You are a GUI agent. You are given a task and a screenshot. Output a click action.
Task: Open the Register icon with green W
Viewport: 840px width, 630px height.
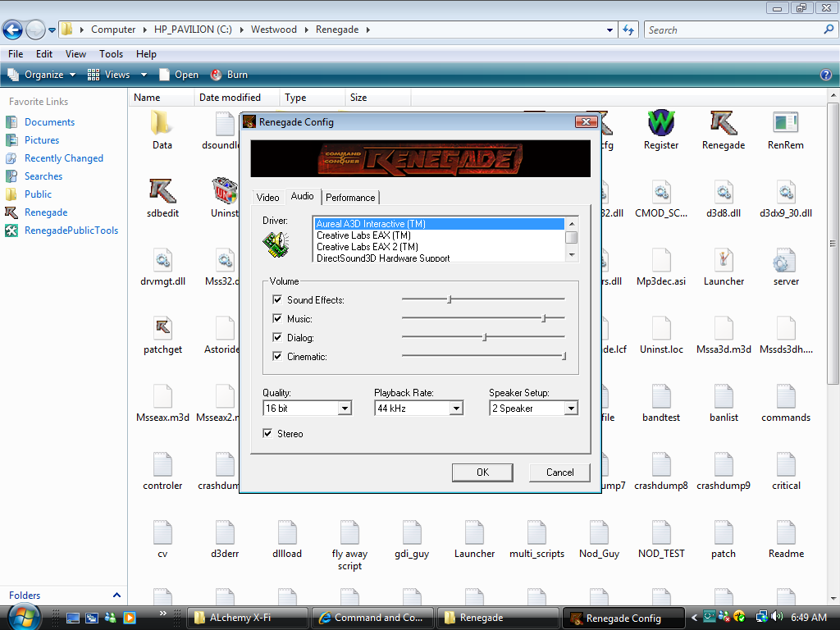pos(660,125)
